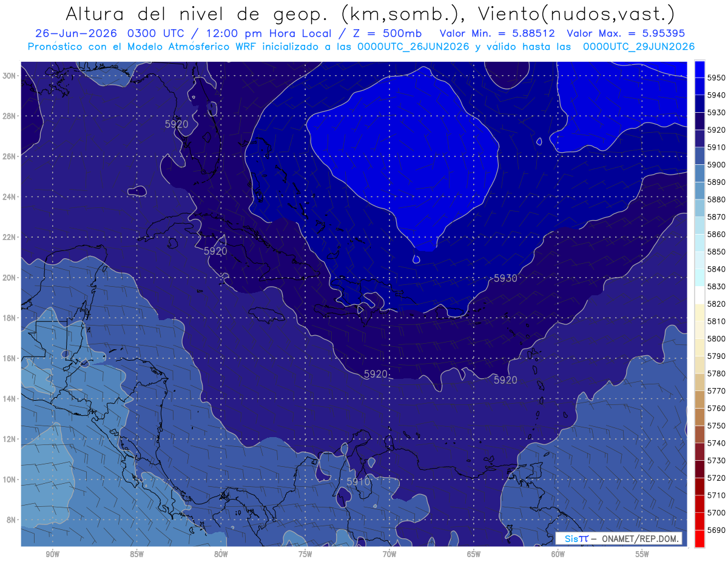
Task: Click the 5690 value on the colorbar
Action: point(716,530)
